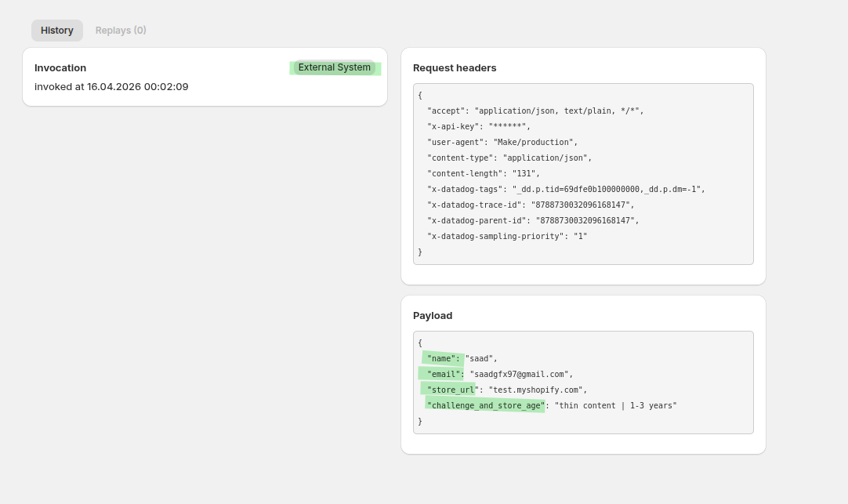Click the highlighted "name" payload key
Screen dimensions: 848x504
pos(443,358)
